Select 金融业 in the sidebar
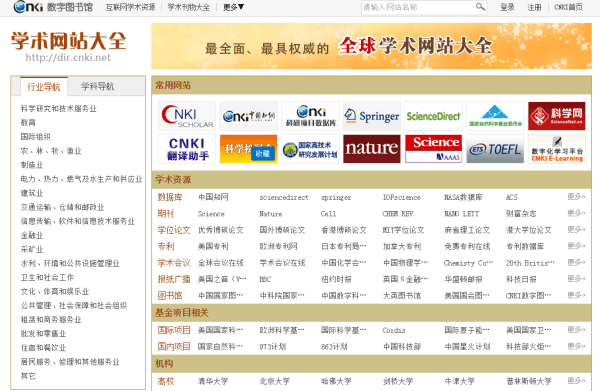This screenshot has height=391, width=600. click(32, 235)
